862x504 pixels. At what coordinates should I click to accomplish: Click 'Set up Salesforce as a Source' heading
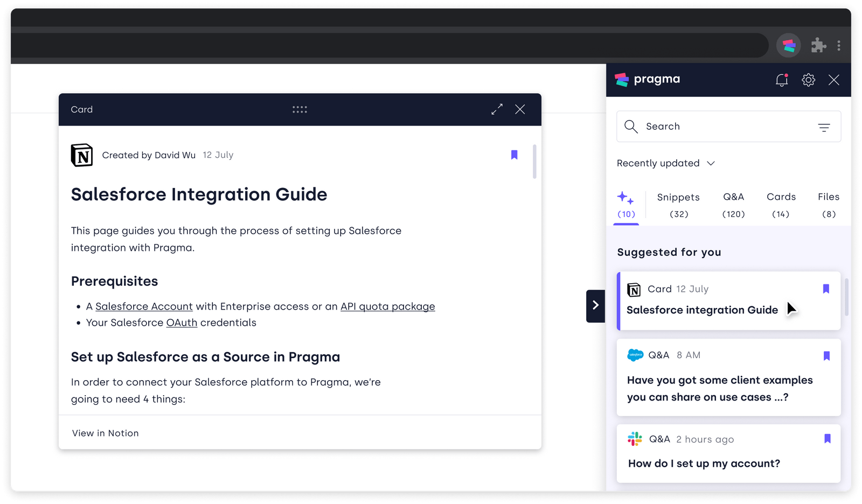pyautogui.click(x=205, y=357)
